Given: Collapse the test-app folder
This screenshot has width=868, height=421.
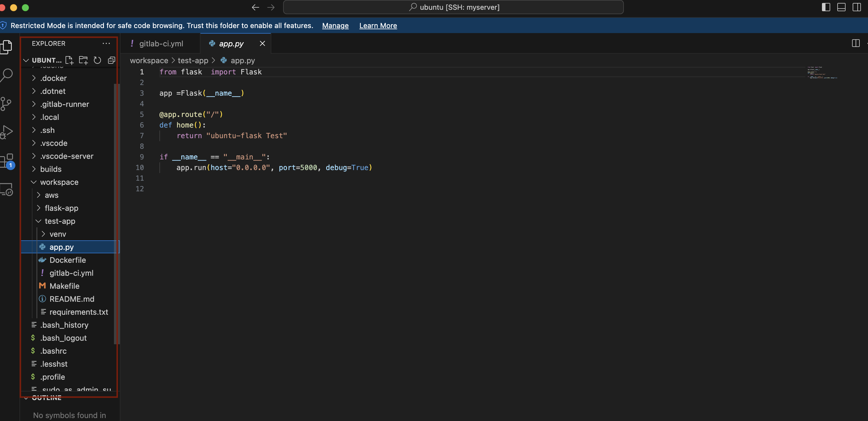Looking at the screenshot, I should click(x=60, y=221).
